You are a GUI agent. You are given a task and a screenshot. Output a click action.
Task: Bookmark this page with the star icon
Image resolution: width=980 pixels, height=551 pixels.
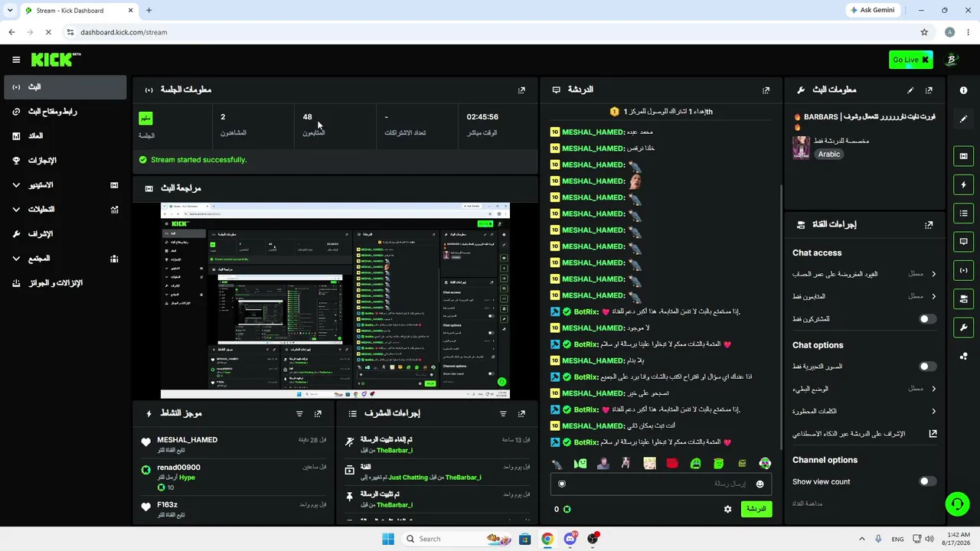tap(924, 32)
